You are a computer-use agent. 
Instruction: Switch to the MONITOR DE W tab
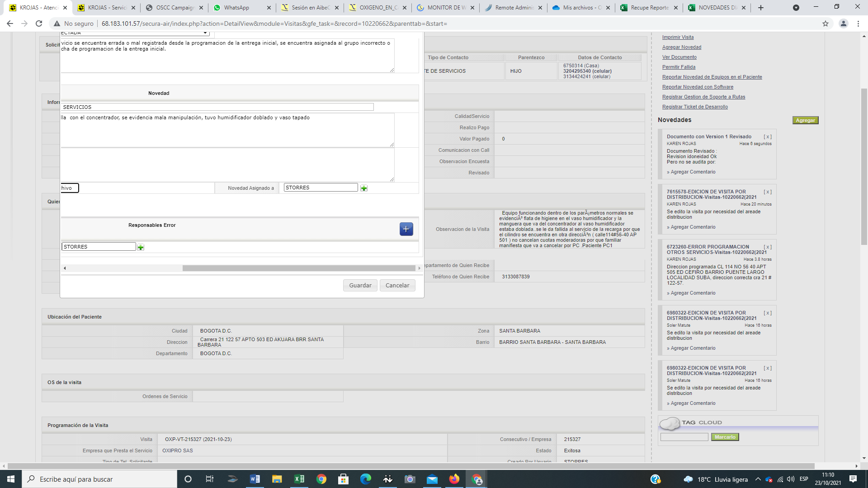point(445,8)
